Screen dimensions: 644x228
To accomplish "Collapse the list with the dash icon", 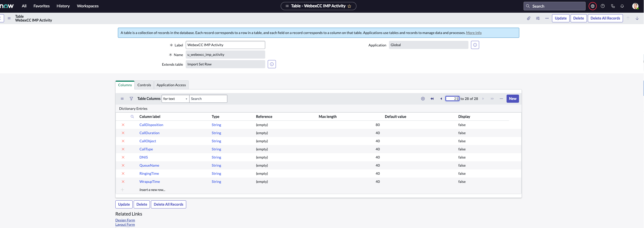I will click(x=501, y=99).
